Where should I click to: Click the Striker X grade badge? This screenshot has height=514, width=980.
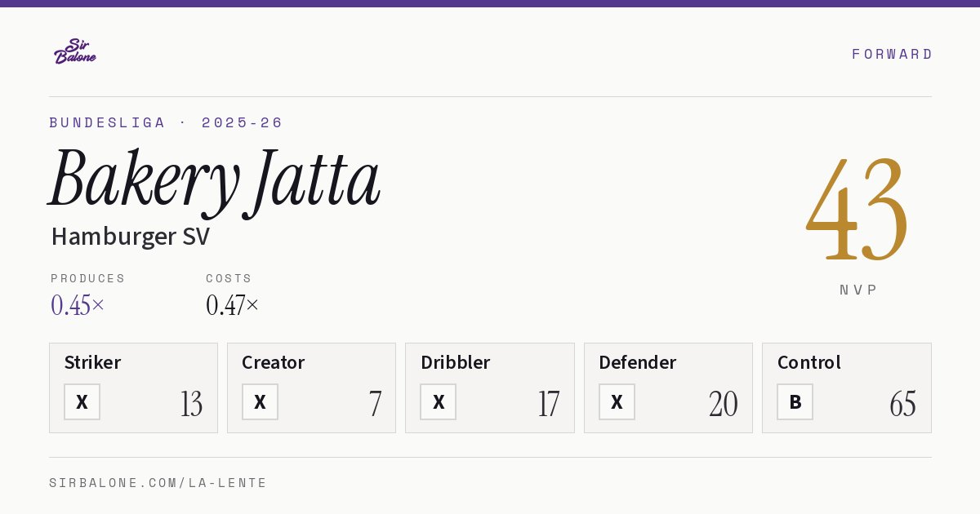coord(82,401)
